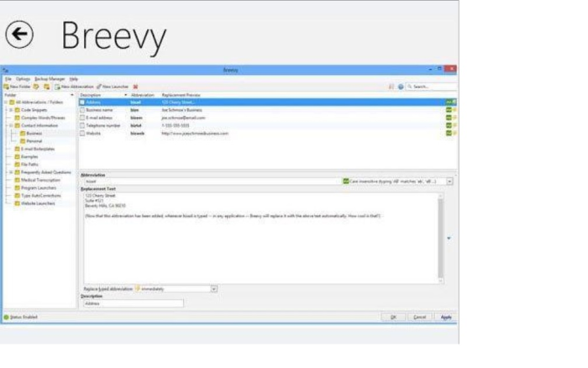This screenshot has width=588, height=368.
Task: Click the toolbar icon left of globe
Action: [391, 87]
